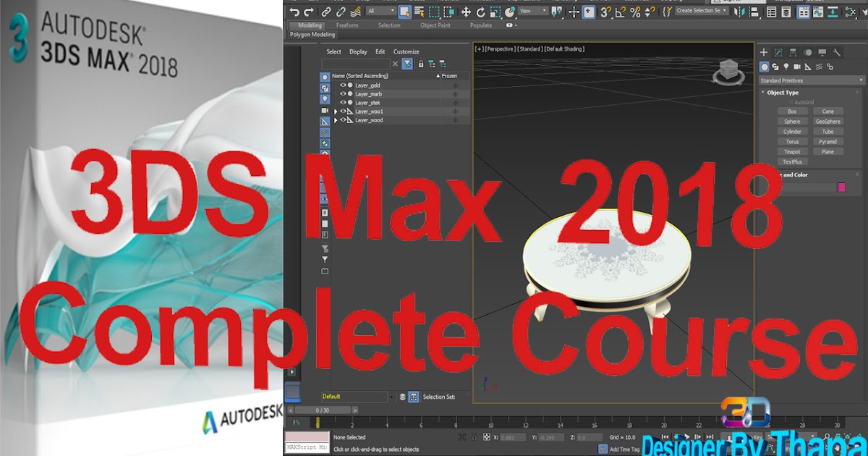Toggle Angle Snap button
The image size is (868, 456).
[x=621, y=12]
